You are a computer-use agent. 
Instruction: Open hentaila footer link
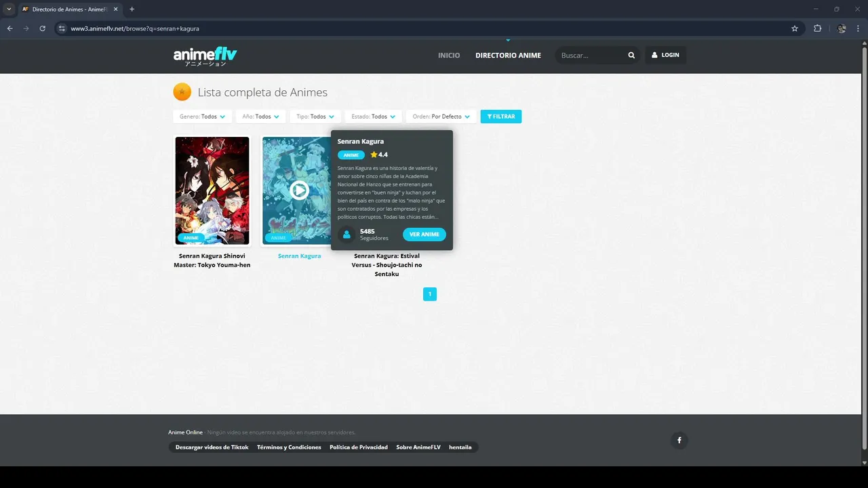point(460,447)
